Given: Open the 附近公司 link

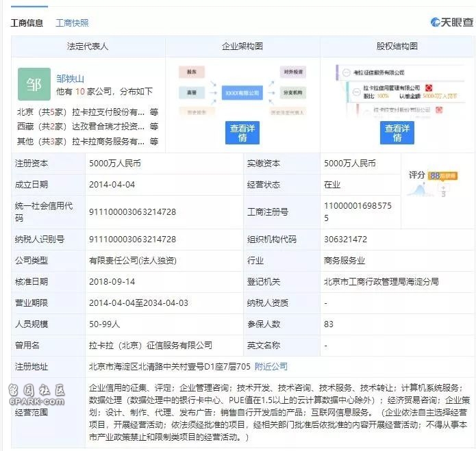Looking at the screenshot, I should 271,367.
